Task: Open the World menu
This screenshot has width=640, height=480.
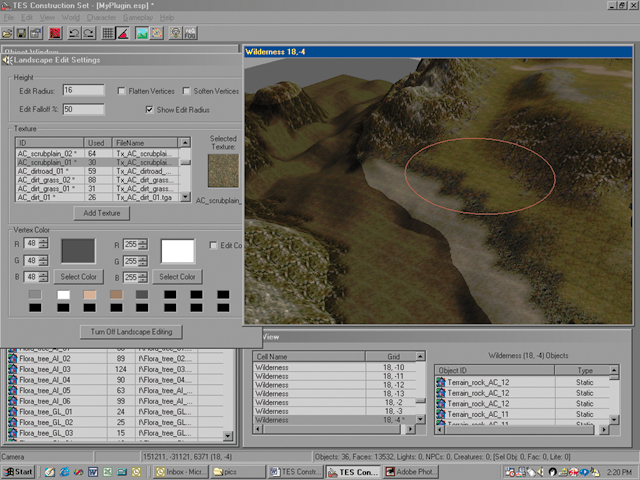Action: pos(71,18)
